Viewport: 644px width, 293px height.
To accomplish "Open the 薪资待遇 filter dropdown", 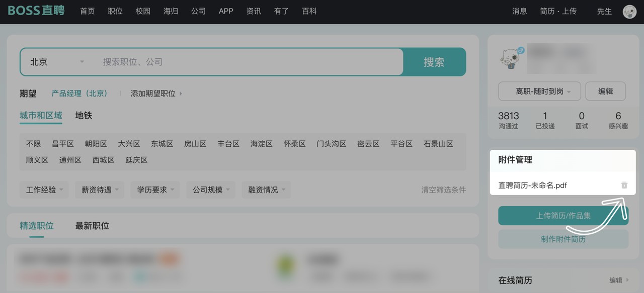I will coord(100,189).
